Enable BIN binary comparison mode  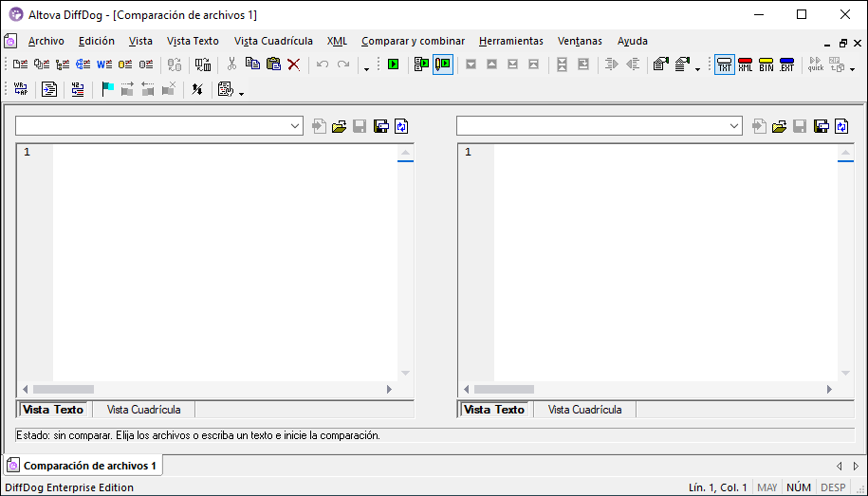tap(766, 64)
